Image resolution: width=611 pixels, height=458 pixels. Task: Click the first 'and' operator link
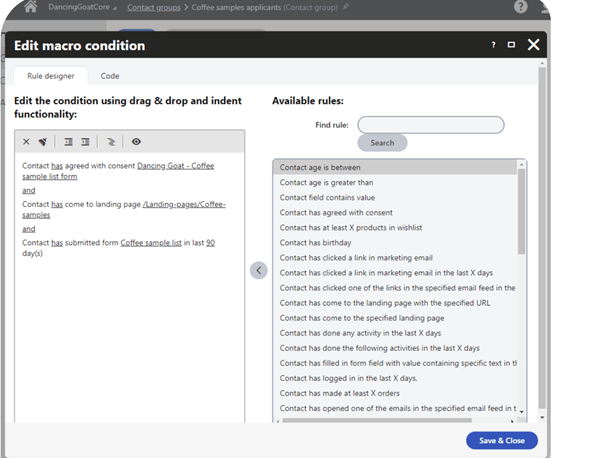[x=29, y=190]
